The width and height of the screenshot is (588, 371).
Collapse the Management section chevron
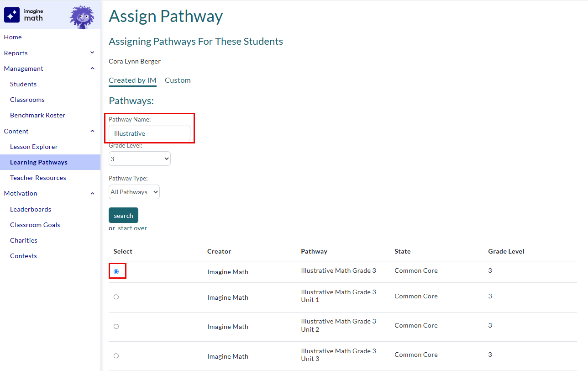pos(92,69)
